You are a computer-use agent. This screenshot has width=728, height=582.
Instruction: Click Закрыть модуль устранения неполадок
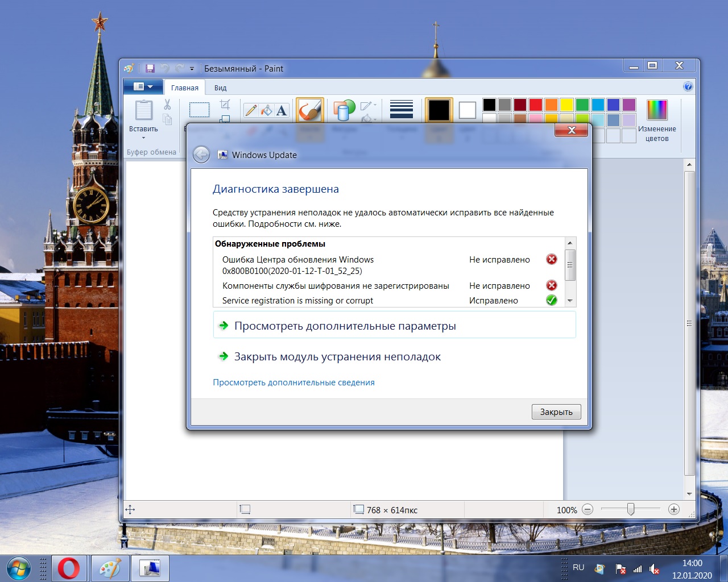point(394,356)
